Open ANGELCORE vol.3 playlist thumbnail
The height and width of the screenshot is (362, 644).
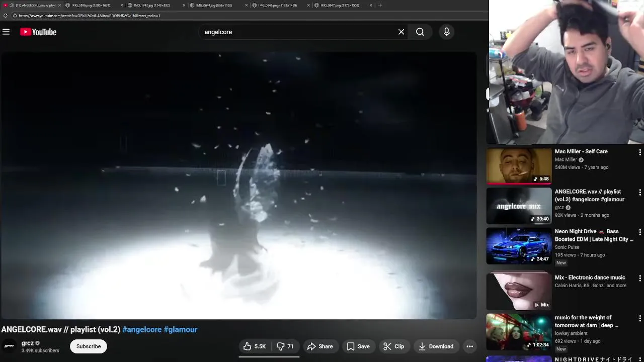519,206
